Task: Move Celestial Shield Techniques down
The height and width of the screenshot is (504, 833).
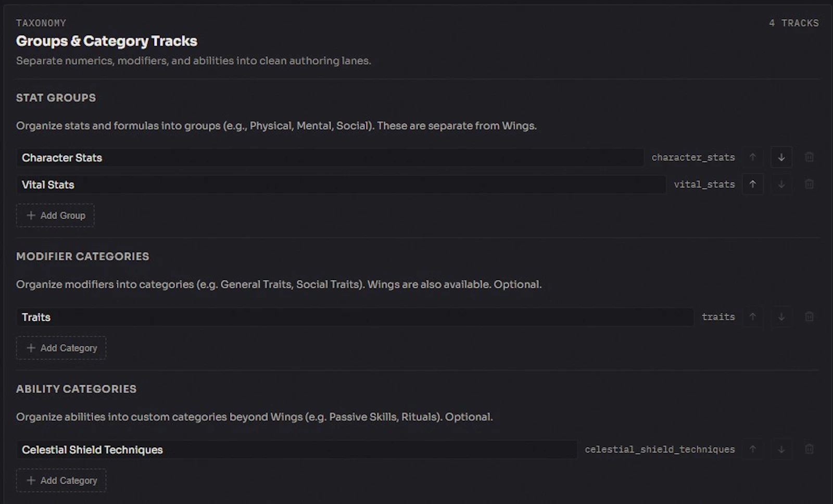Action: pos(781,449)
